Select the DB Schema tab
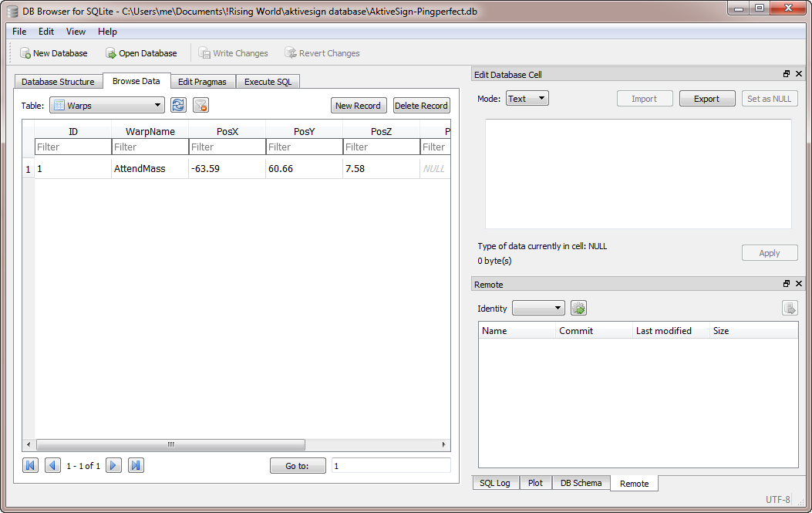The image size is (812, 513). coord(581,483)
